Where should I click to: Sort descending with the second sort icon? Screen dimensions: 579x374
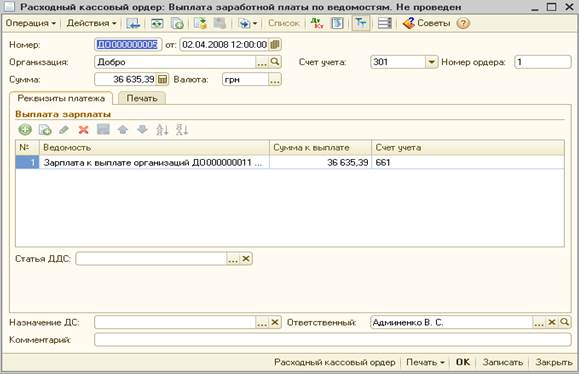182,130
